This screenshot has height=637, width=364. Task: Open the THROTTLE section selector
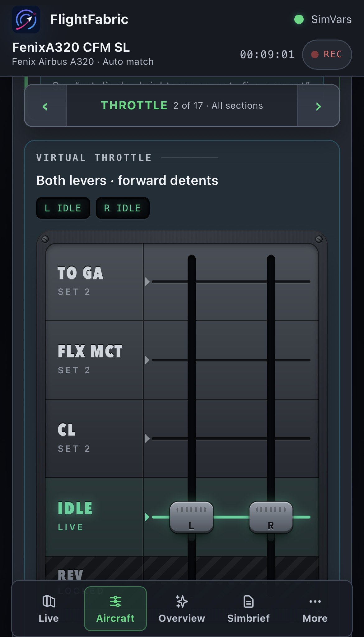182,106
